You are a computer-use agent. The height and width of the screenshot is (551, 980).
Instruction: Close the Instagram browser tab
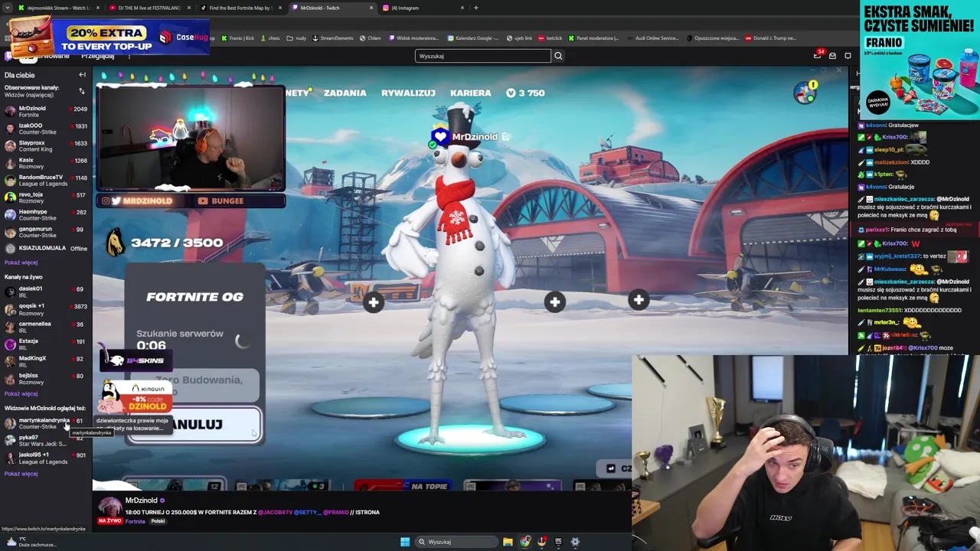(462, 8)
